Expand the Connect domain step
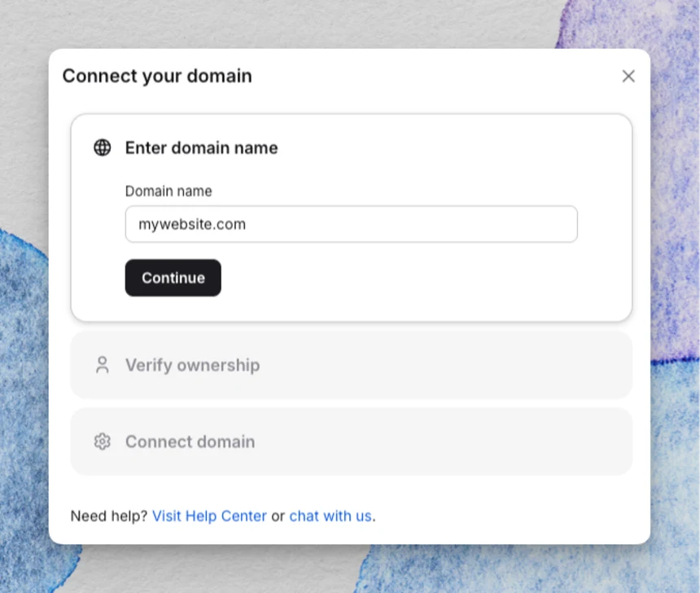Viewport: 700px width, 593px height. [190, 441]
